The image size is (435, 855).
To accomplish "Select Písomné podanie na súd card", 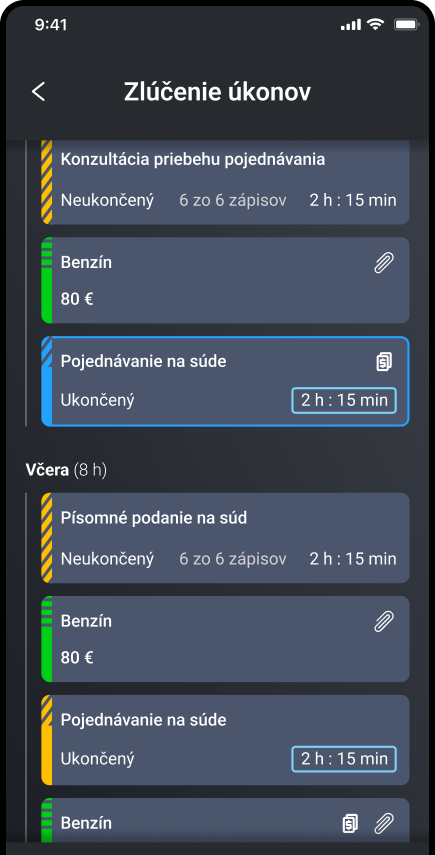I will click(225, 538).
